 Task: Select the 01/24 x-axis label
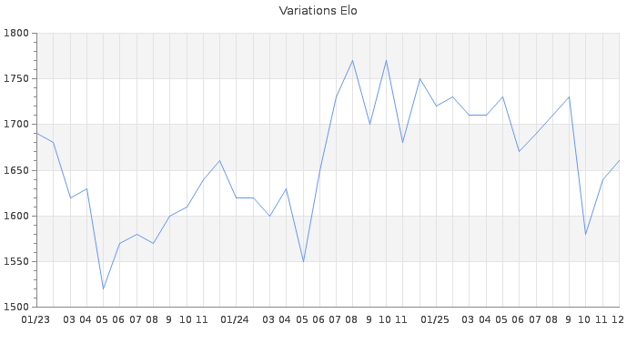(236, 319)
